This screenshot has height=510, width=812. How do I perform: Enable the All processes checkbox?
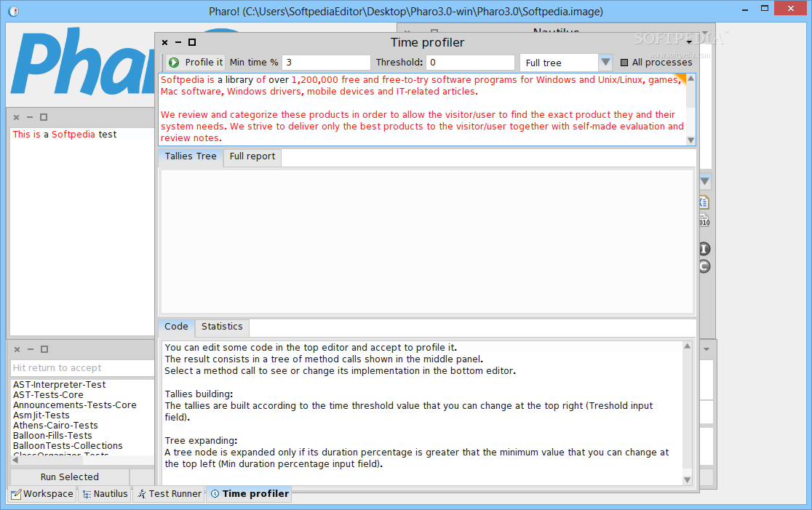coord(624,63)
